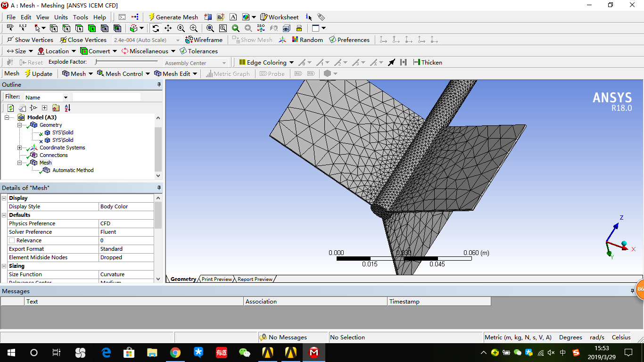Click the Comment 'A' icon
This screenshot has height=362, width=644.
point(233,17)
